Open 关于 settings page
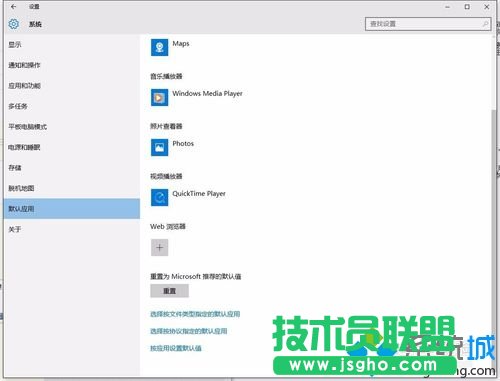Image resolution: width=500 pixels, height=381 pixels. click(72, 229)
